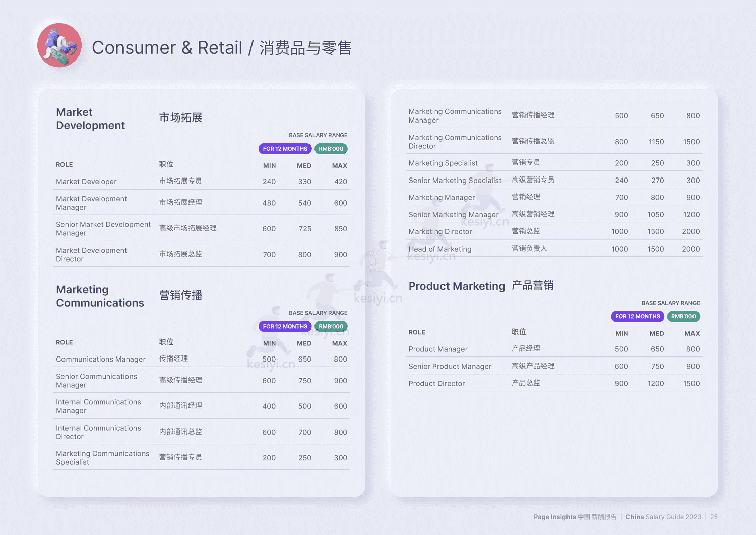Image resolution: width=756 pixels, height=535 pixels.
Task: Click 'FOR 12 MONTHS' badge in Product Marketing section
Action: tap(638, 316)
